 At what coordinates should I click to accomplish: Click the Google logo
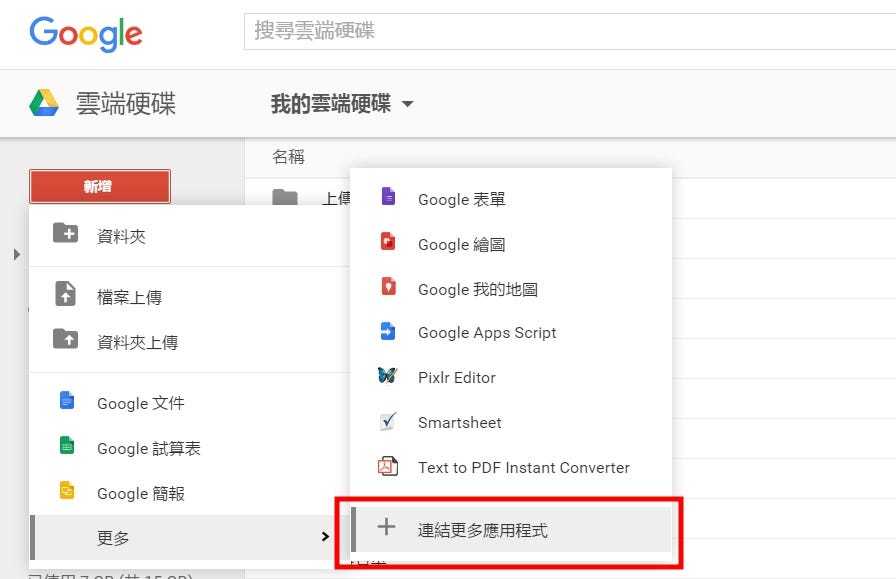pos(86,33)
